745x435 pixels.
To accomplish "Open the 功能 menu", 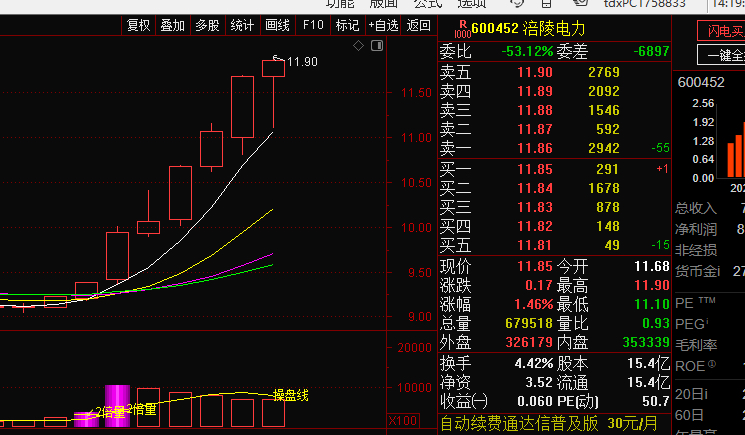I will [340, 4].
